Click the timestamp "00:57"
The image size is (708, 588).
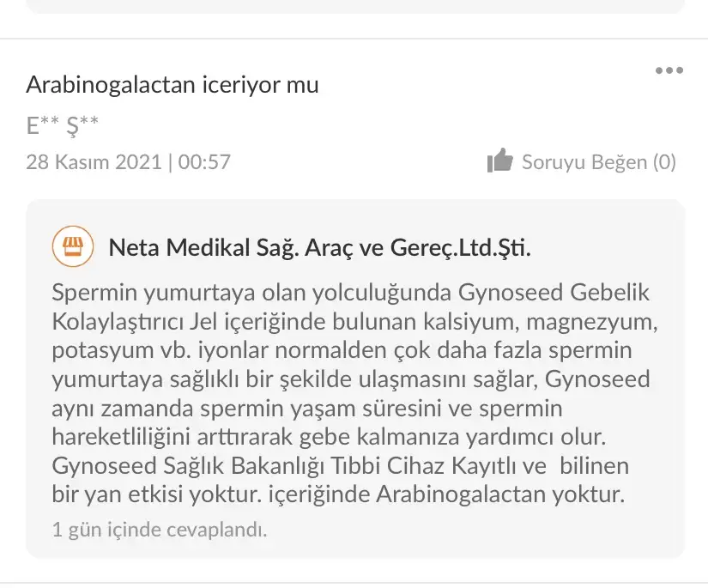204,161
